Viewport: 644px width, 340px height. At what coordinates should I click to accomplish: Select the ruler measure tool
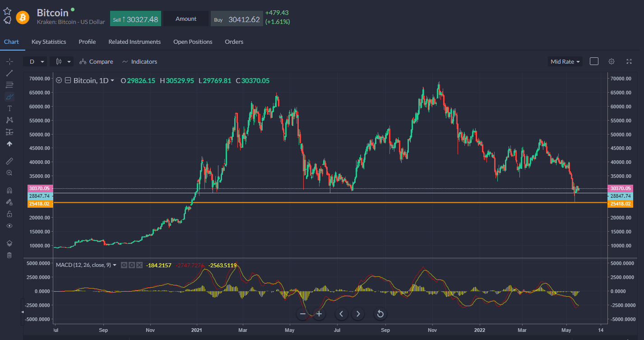coord(9,161)
